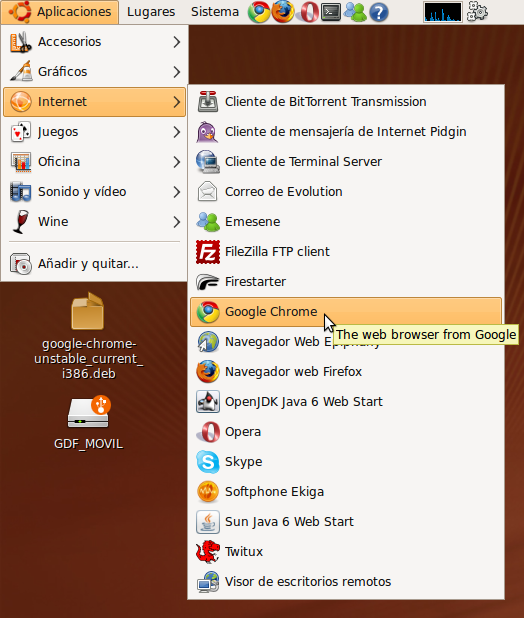Screen dimensions: 524x618
Task: Click 'Cliente de mensajería de Internet Pidgin' text
Action: (346, 132)
